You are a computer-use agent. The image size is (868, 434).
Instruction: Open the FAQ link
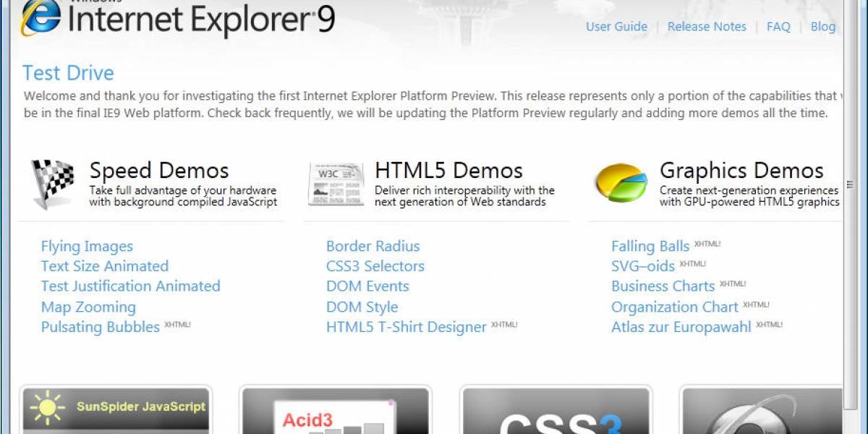tap(778, 27)
